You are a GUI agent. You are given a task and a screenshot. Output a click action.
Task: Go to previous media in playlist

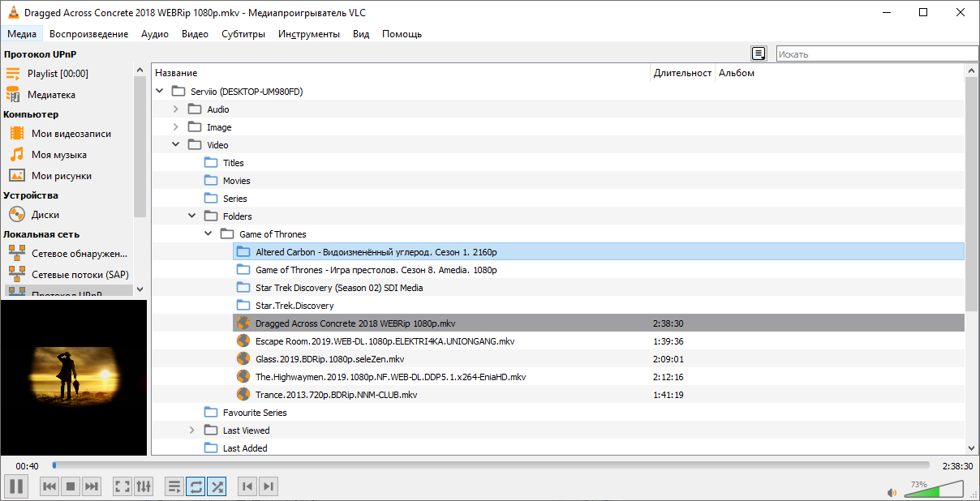49,486
